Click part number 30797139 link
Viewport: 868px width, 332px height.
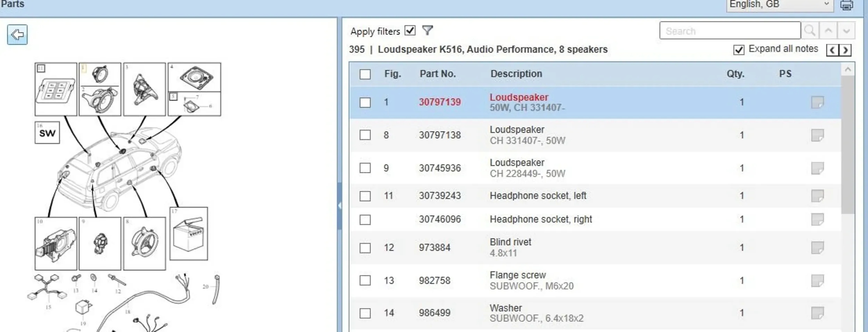pyautogui.click(x=440, y=102)
